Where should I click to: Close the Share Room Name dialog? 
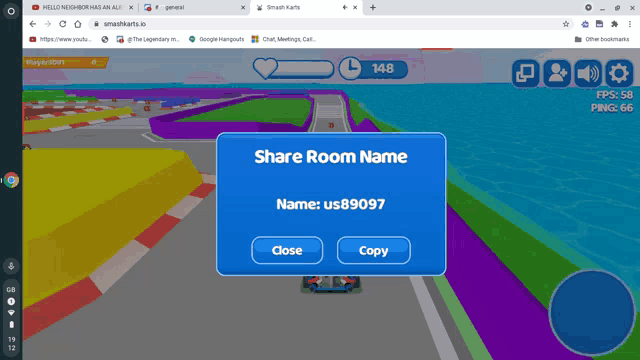[x=287, y=250]
